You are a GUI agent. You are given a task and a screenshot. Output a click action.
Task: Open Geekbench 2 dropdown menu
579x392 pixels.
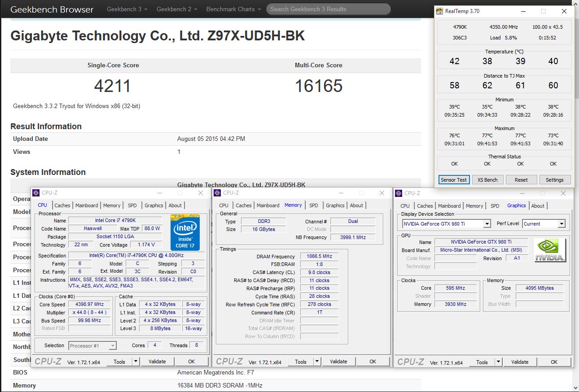(177, 9)
